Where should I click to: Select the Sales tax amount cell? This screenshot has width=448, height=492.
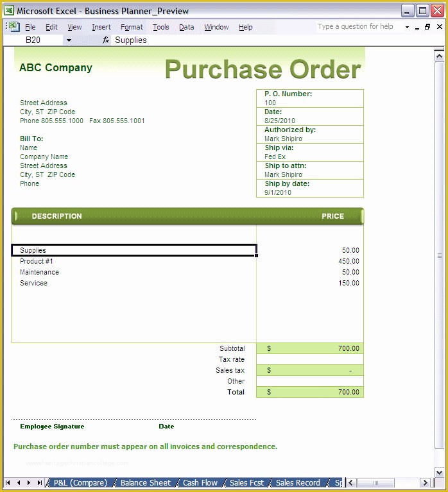tap(310, 370)
